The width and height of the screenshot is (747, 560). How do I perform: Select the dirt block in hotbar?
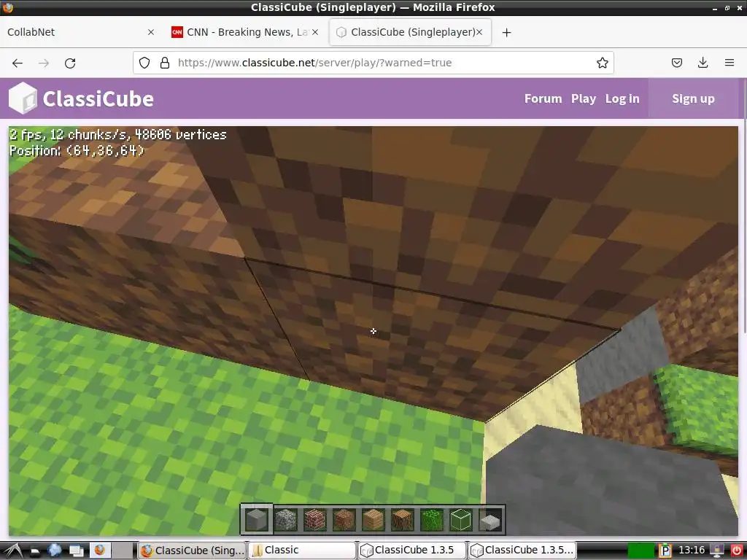click(x=344, y=519)
